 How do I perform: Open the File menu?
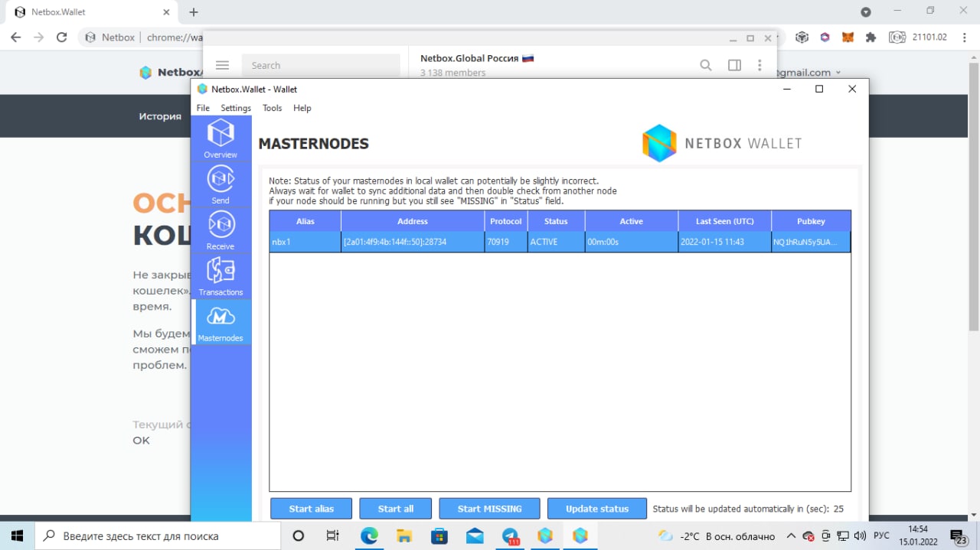coord(203,108)
